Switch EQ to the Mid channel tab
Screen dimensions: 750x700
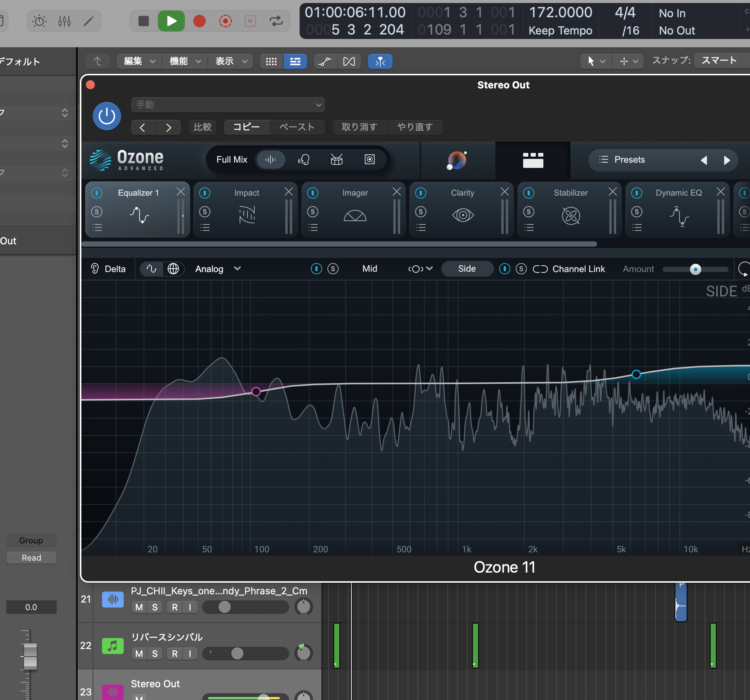tap(370, 269)
